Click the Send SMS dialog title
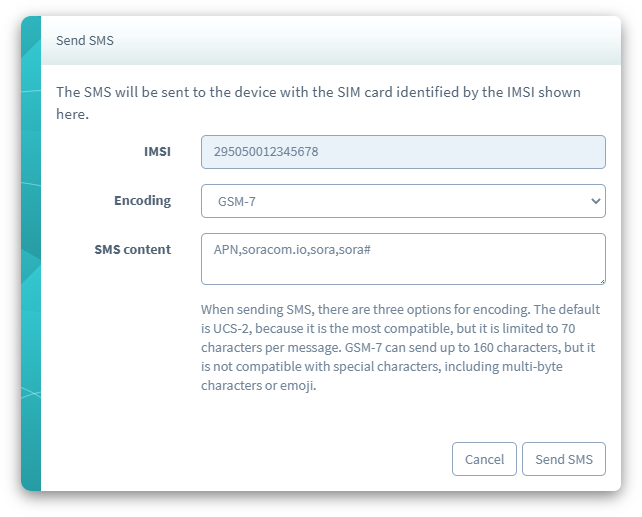 pos(85,41)
